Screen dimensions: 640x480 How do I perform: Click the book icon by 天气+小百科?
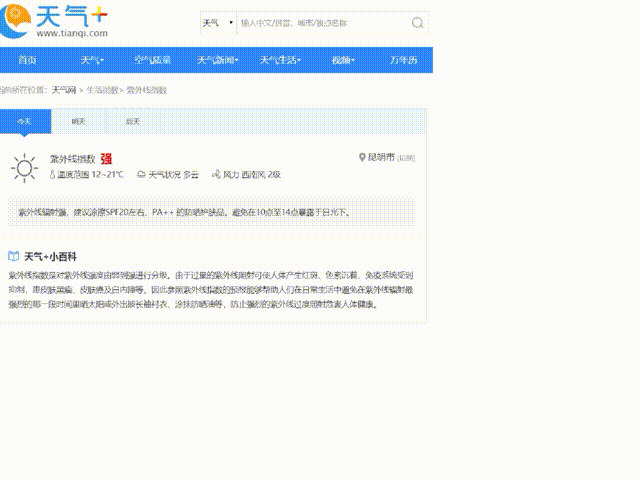(x=13, y=256)
